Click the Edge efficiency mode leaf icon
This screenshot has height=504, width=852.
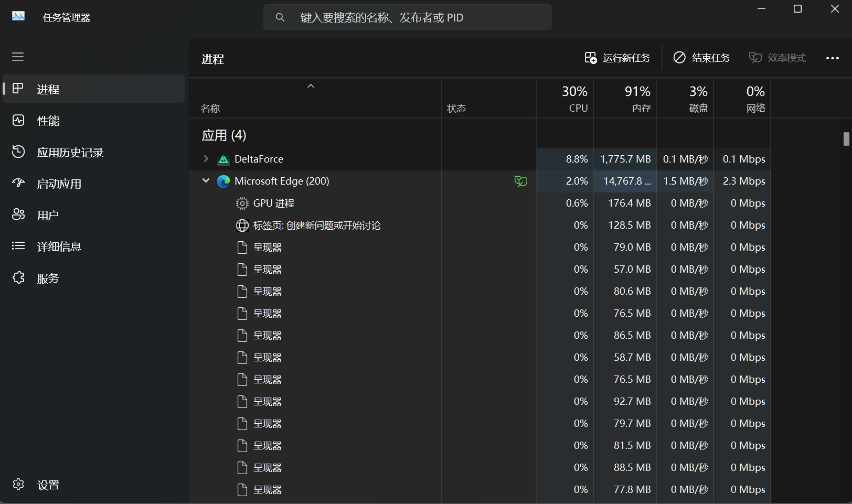point(521,181)
